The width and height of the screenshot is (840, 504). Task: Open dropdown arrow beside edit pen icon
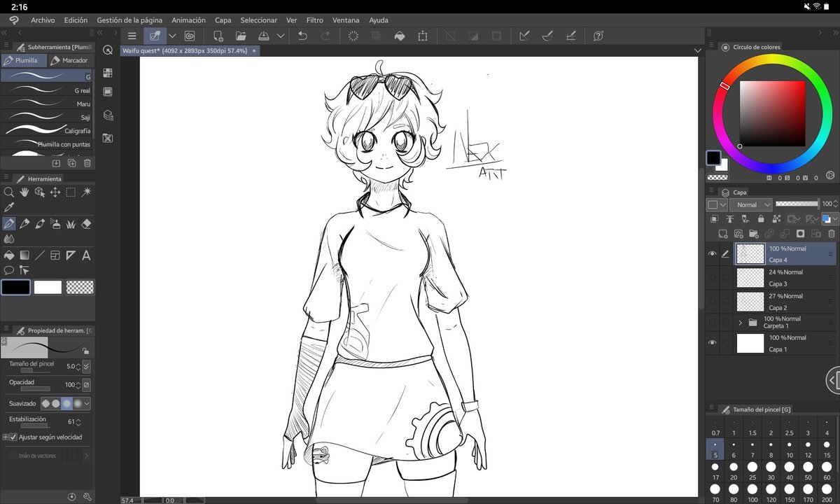pos(171,36)
